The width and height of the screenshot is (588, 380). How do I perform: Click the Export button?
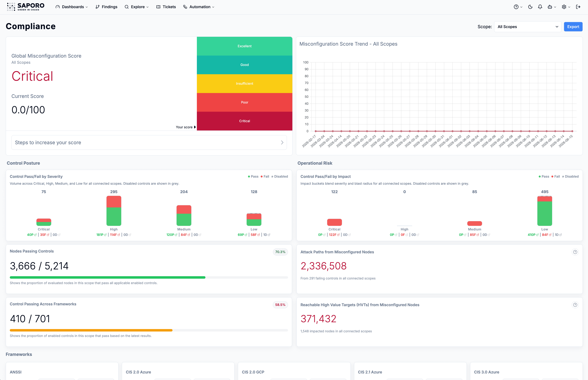tap(573, 27)
